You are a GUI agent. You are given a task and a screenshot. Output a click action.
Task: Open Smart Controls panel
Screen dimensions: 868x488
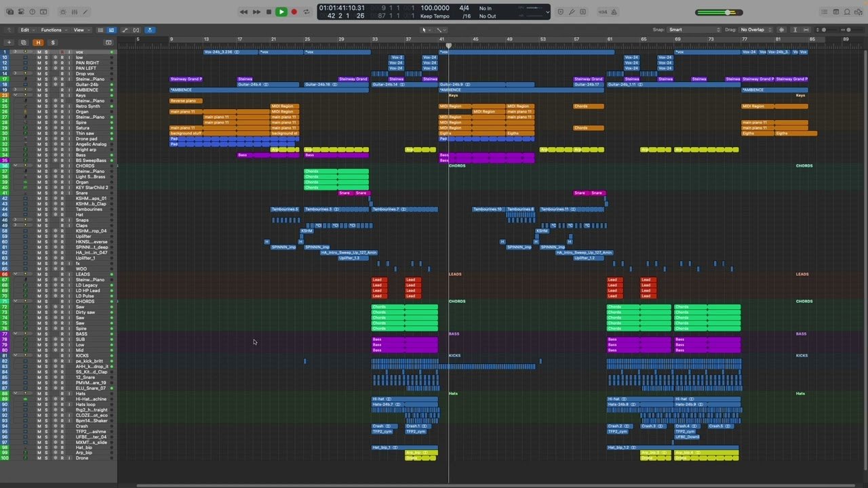(x=63, y=12)
